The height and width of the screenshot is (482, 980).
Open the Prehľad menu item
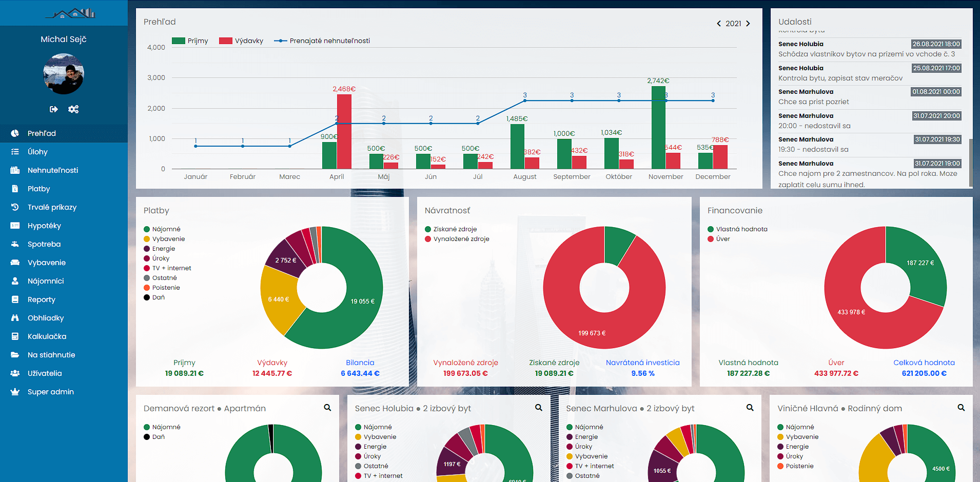pyautogui.click(x=64, y=133)
